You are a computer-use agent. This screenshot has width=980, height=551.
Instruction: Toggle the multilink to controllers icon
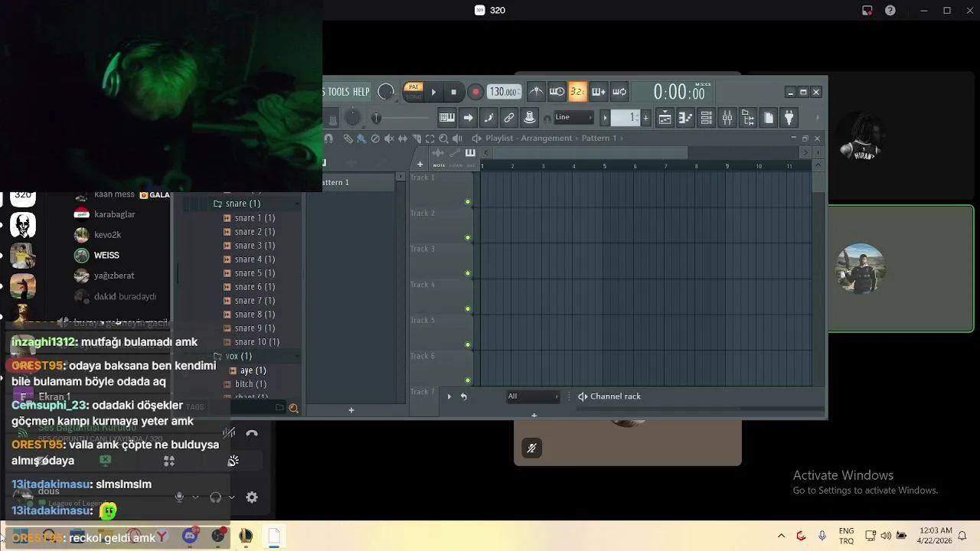point(508,118)
